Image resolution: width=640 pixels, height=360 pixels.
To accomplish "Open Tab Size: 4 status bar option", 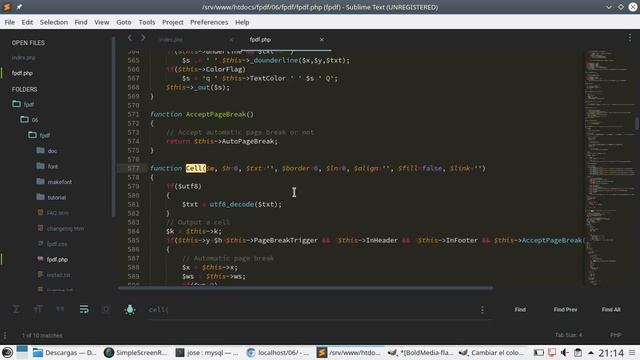I will (x=568, y=335).
